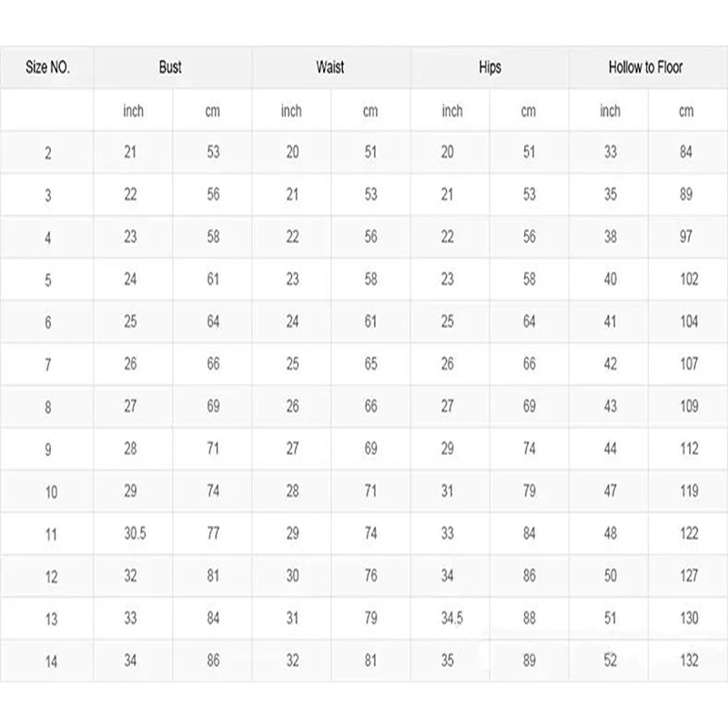The height and width of the screenshot is (728, 728).
Task: Select the Hips column header
Action: pos(490,67)
